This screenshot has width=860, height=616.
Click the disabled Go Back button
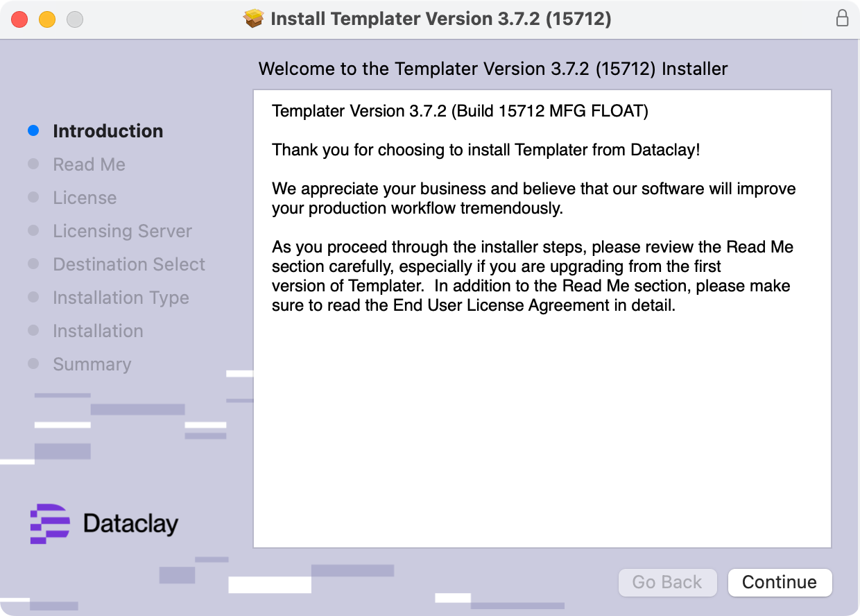(x=667, y=582)
